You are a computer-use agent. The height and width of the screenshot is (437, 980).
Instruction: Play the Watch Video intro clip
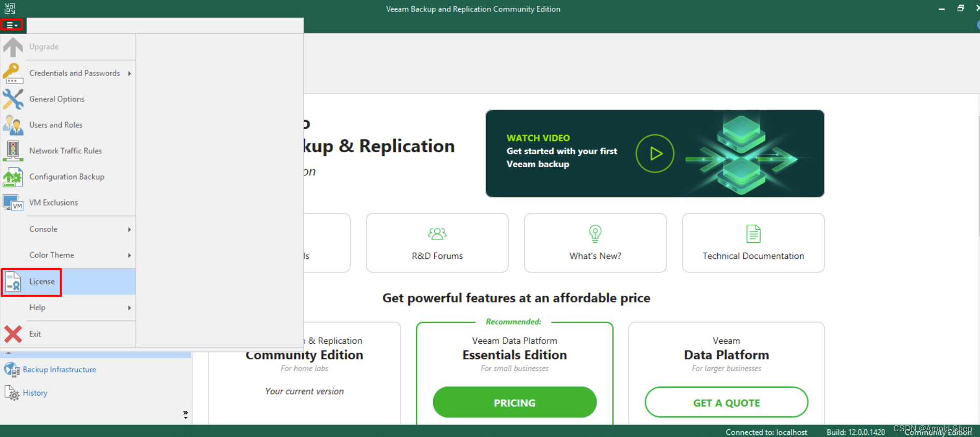coord(655,153)
